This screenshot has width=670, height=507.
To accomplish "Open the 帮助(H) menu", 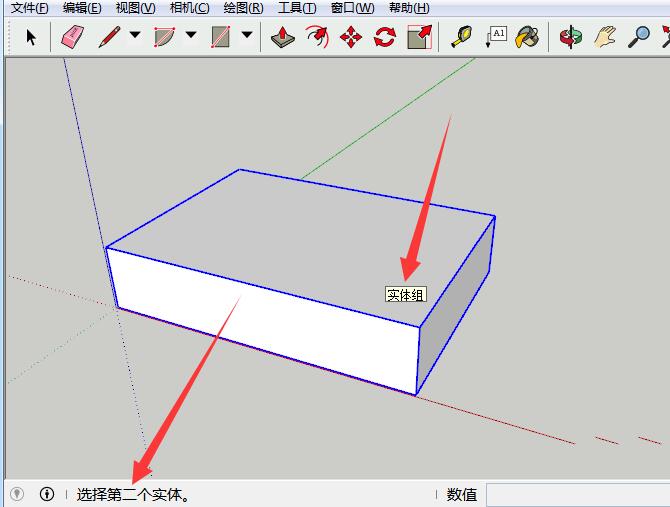I will coord(409,8).
